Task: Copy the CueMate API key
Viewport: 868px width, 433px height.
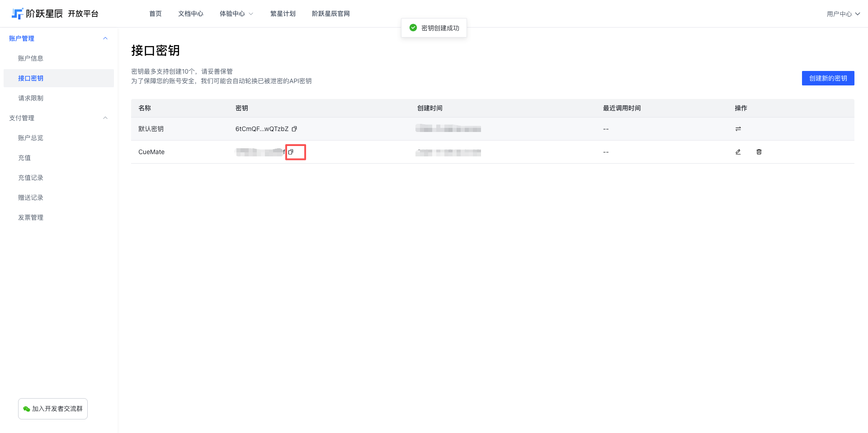Action: tap(292, 152)
